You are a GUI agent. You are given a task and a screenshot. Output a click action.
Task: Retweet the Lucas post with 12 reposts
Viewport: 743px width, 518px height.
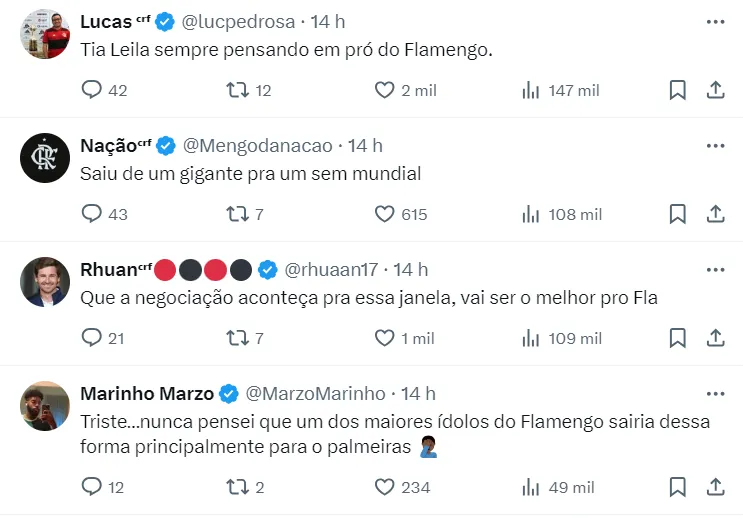point(238,90)
